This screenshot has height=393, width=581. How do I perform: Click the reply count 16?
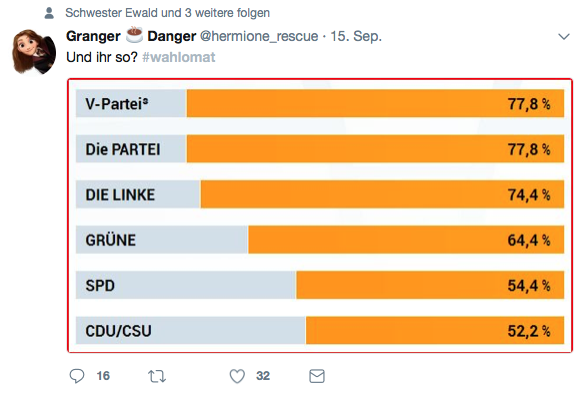103,376
